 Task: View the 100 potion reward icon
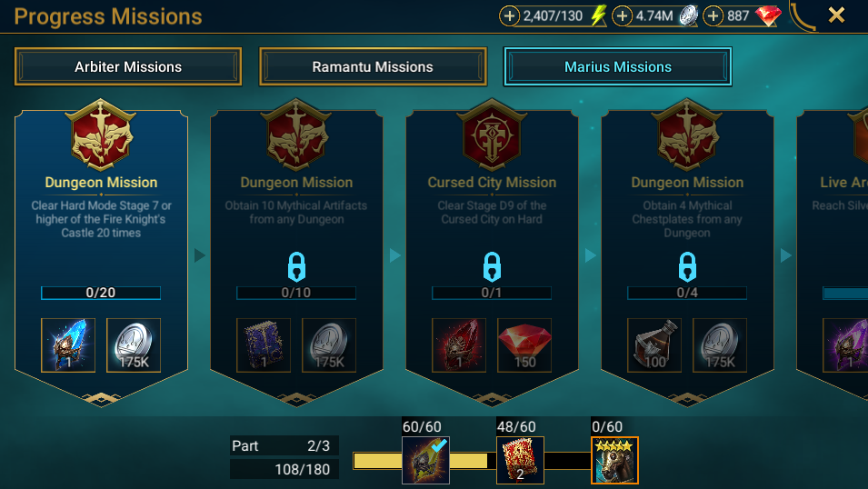pos(654,345)
